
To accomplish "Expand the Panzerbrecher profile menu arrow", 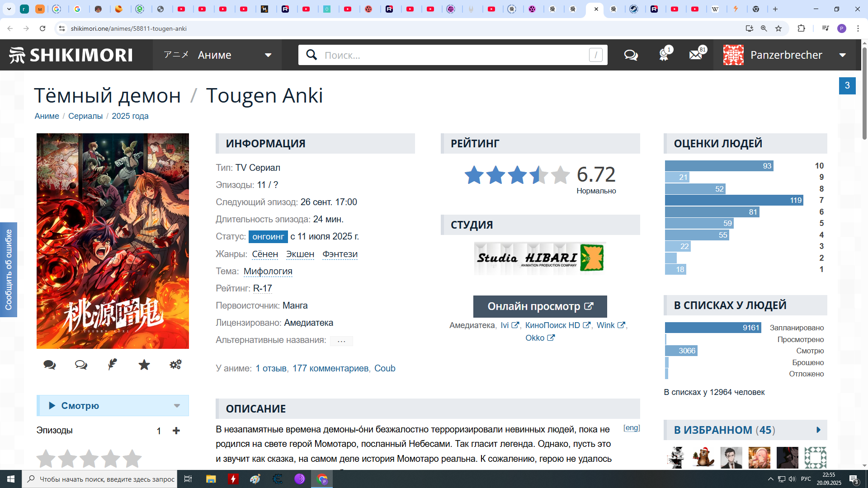I will coord(843,55).
